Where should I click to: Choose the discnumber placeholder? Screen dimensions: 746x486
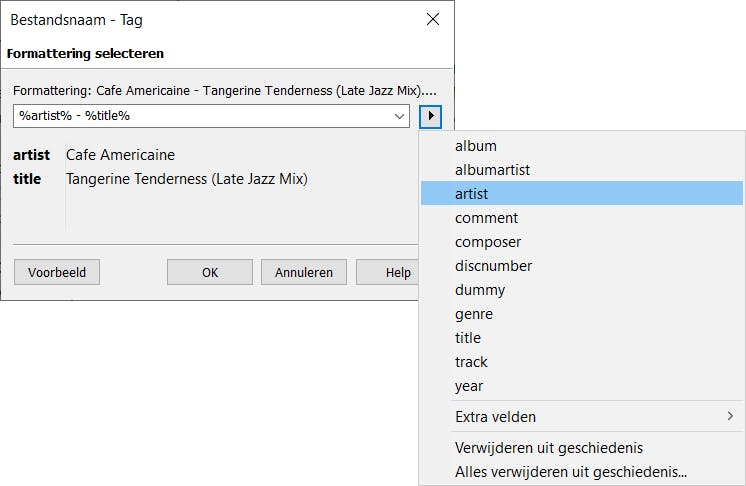pyautogui.click(x=493, y=266)
